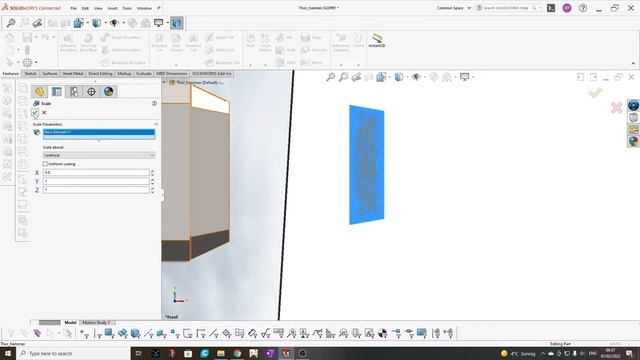This screenshot has width=640, height=360.
Task: Adjust the X scale factor spinner
Action: (153, 173)
